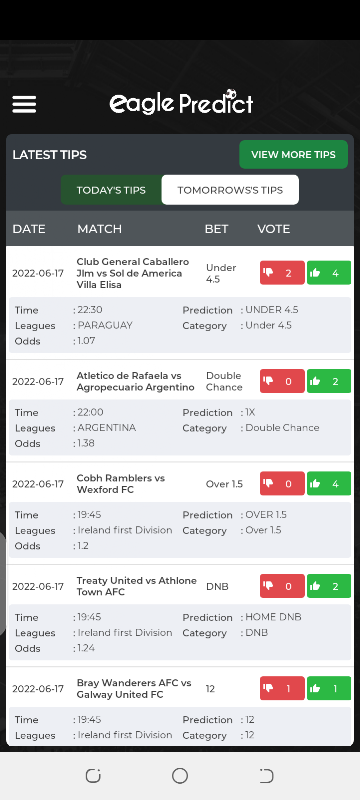Downvote the Cobh Ramblers vs Wexford tip

[x=282, y=484]
